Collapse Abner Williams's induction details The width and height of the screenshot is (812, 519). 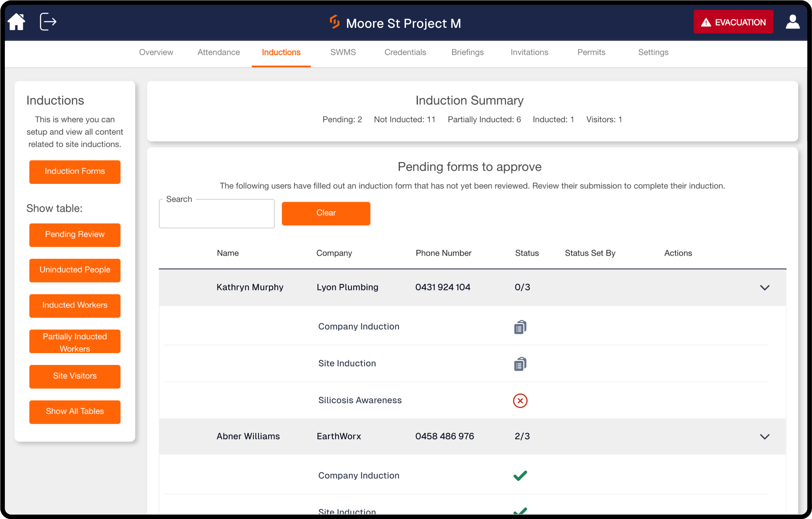(x=764, y=436)
